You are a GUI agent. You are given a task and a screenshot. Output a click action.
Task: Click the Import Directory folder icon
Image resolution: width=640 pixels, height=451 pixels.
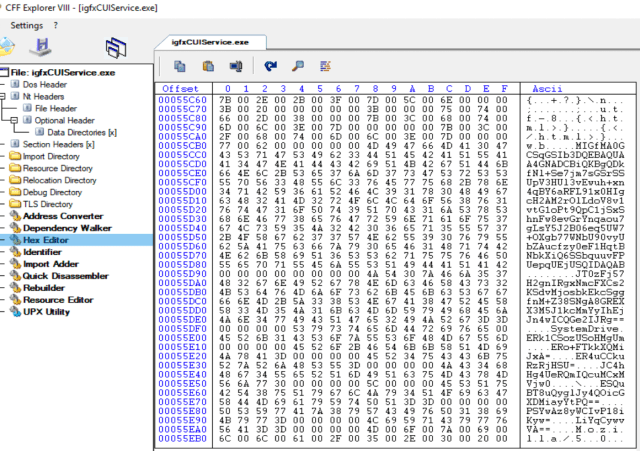click(15, 156)
